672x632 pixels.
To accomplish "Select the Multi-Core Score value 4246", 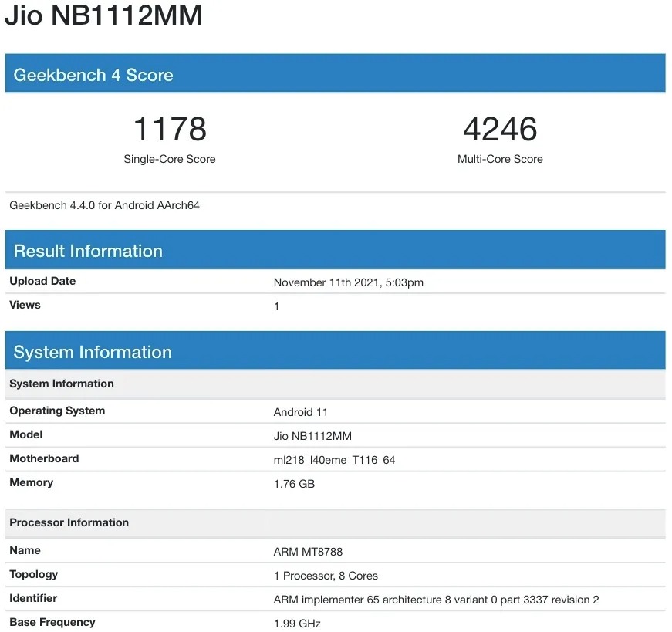I will 501,129.
